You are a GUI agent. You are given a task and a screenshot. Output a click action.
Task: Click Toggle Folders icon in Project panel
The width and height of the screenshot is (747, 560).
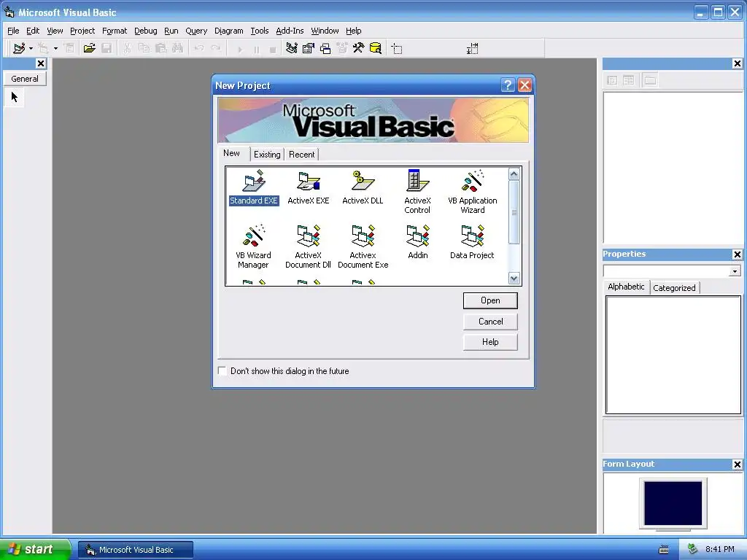[x=650, y=80]
